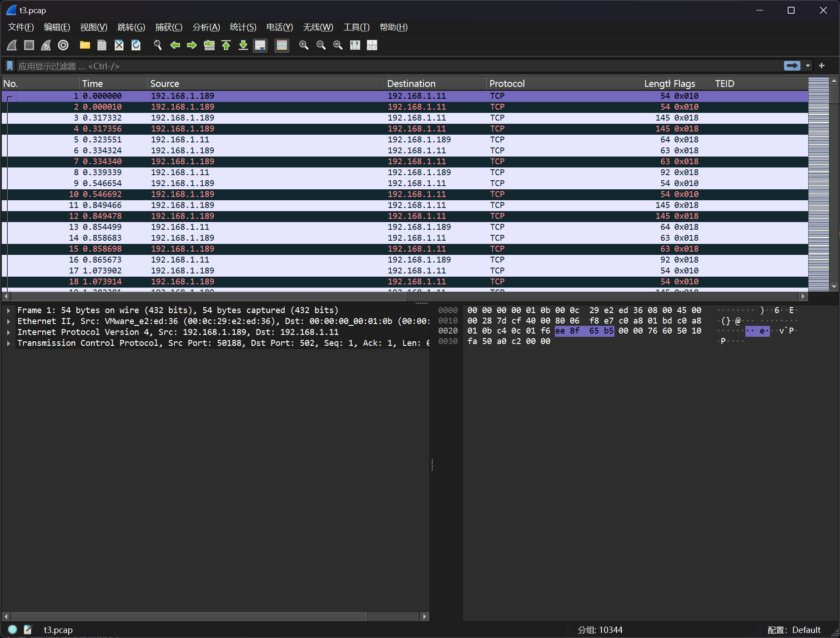Jump to the last packet
Viewport: 840px width, 638px height.
coord(243,45)
